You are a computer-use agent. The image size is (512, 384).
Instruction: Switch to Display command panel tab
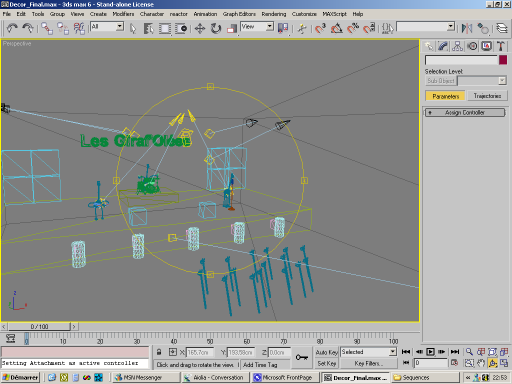click(x=486, y=46)
